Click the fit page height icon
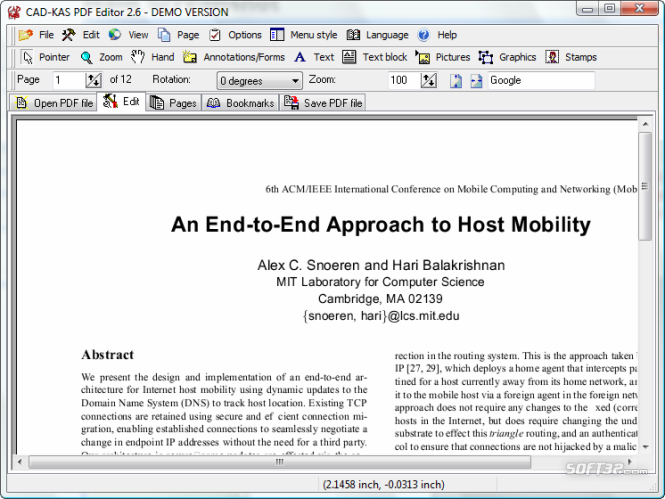Viewport: 665px width, 499px height. pyautogui.click(x=456, y=81)
